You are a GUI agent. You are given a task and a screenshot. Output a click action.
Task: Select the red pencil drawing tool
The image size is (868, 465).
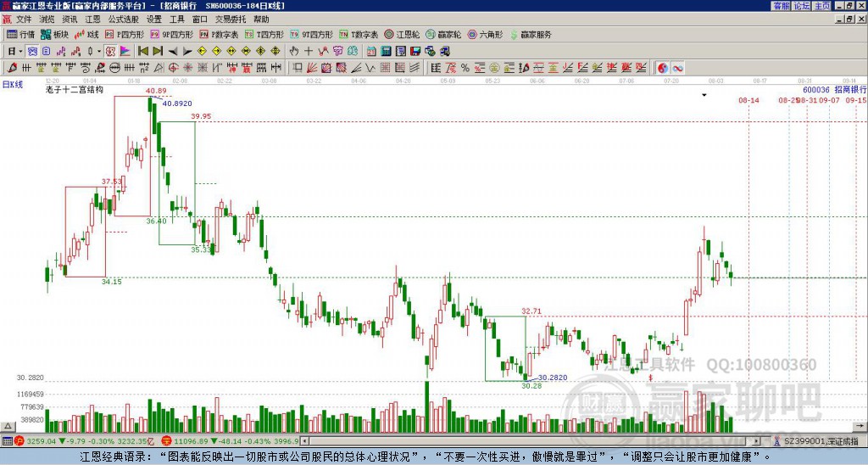[12, 68]
